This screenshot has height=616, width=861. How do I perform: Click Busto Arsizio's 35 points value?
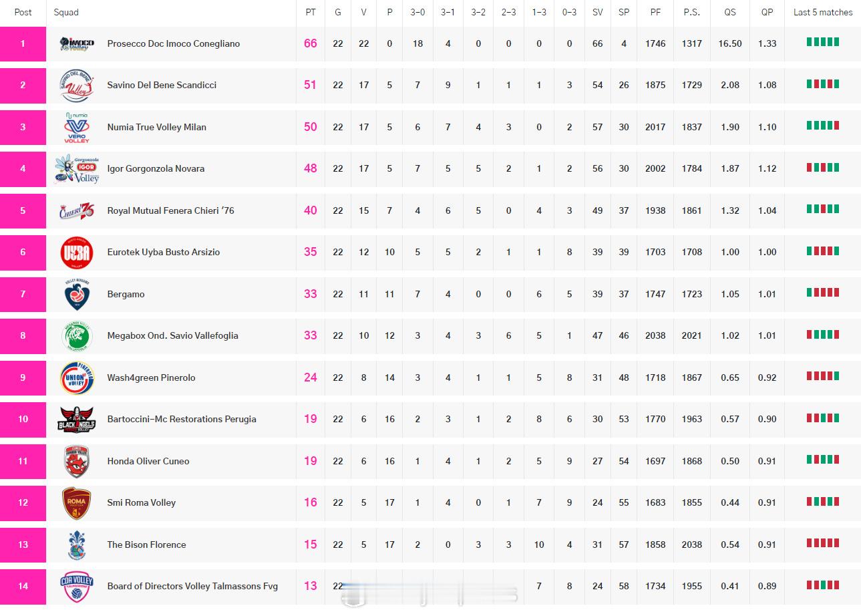click(x=311, y=252)
